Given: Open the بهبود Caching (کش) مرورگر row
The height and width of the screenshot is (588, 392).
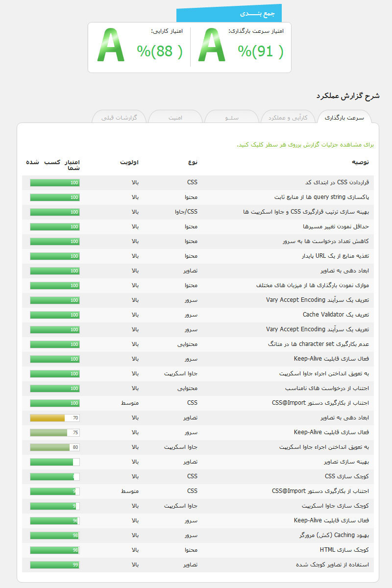Looking at the screenshot, I should point(198,536).
